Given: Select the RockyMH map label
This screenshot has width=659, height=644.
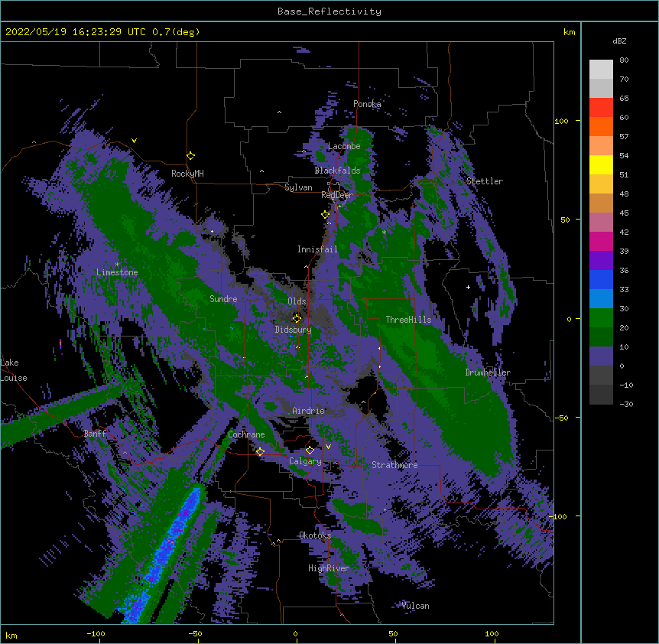Looking at the screenshot, I should pos(187,174).
